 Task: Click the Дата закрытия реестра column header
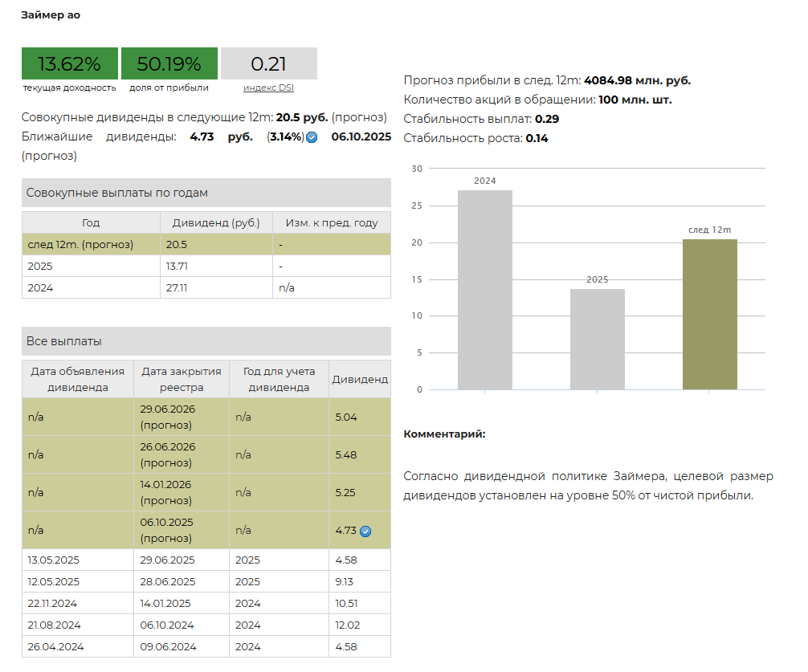click(x=182, y=379)
